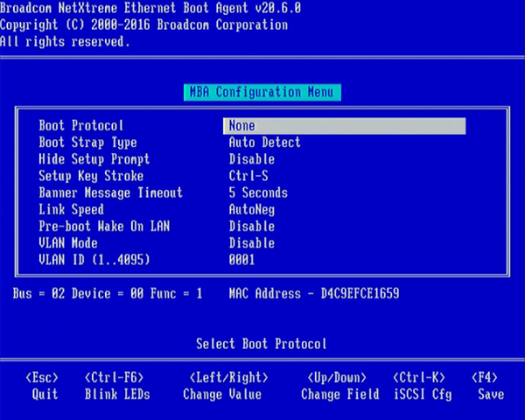
Task: Click the MBA Configuration Menu title
Action: tap(262, 92)
